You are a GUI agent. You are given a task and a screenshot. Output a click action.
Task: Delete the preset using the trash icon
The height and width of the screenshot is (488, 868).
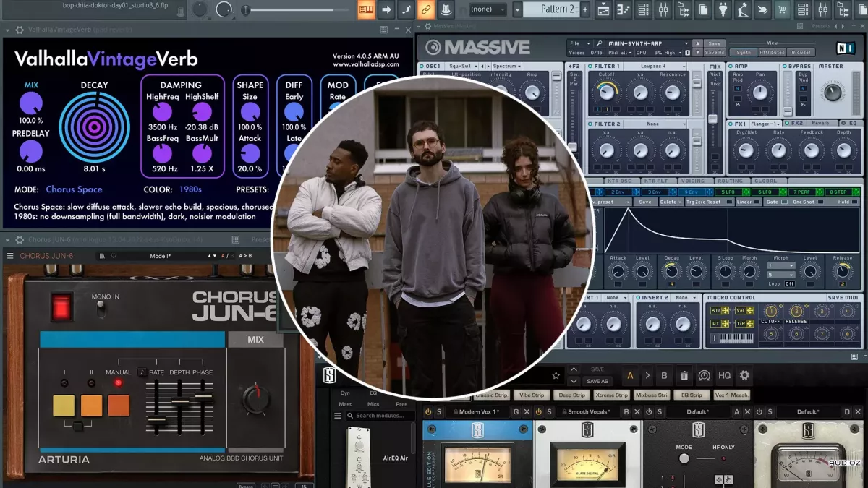point(684,375)
